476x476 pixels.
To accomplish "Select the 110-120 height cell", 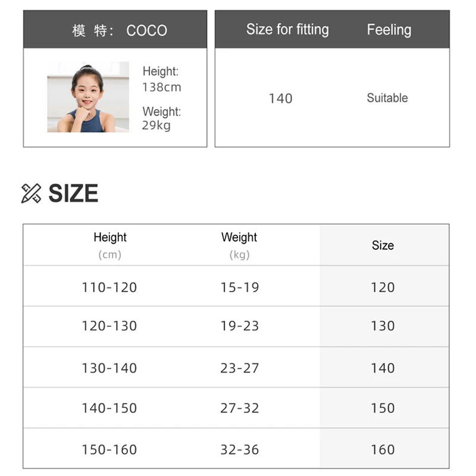I will pyautogui.click(x=109, y=287).
